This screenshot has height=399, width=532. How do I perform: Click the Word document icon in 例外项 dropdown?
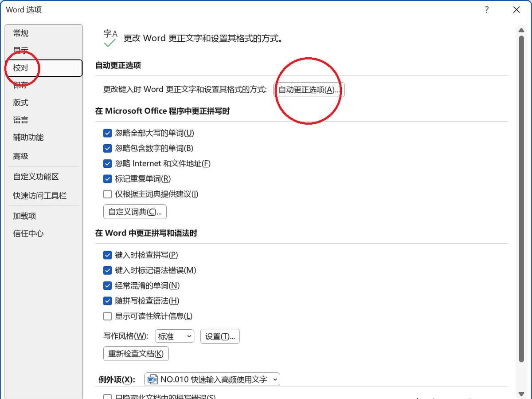tap(153, 379)
